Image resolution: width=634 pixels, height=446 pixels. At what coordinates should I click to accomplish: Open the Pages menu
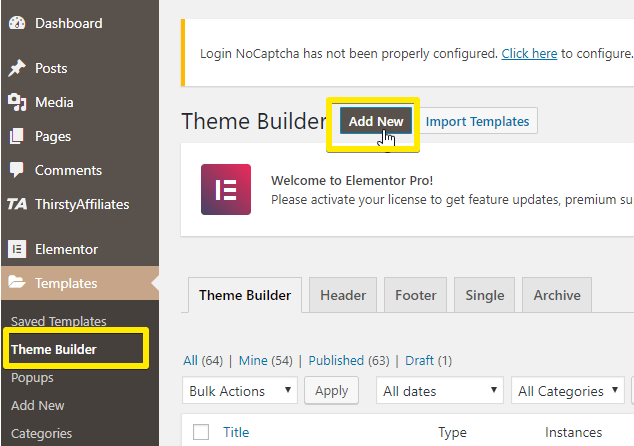80,136
